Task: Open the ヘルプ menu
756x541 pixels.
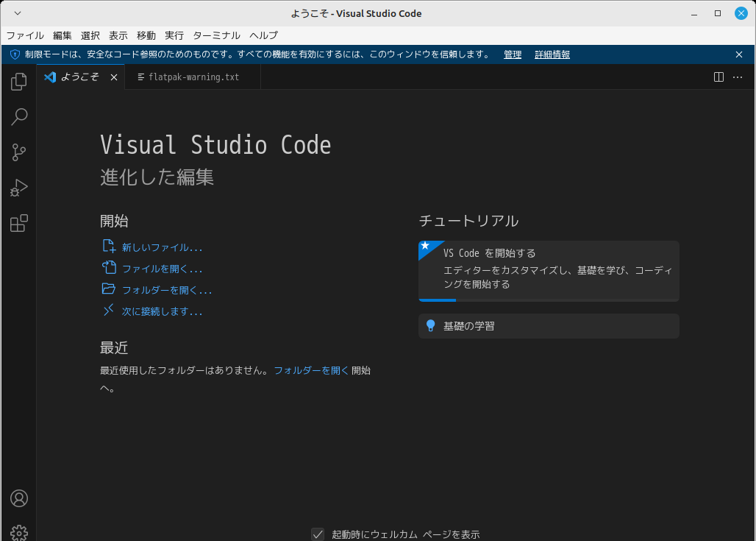Action: tap(264, 35)
